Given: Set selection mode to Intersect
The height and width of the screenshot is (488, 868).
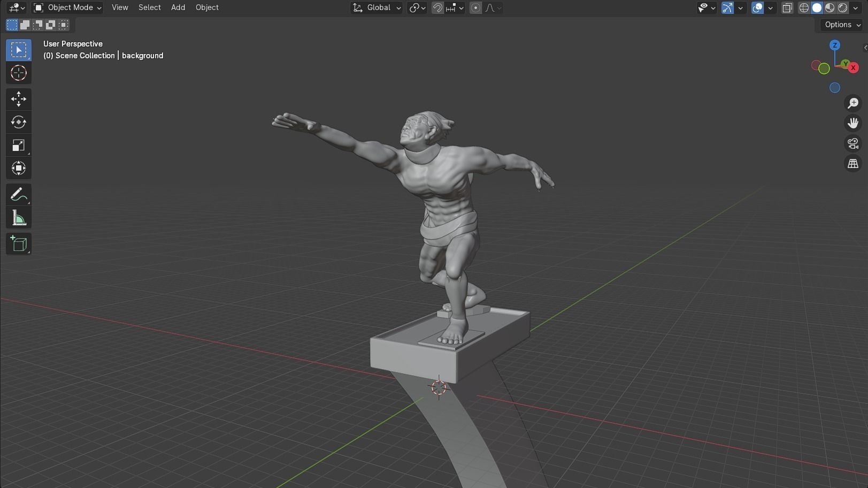Looking at the screenshot, I should (x=63, y=25).
